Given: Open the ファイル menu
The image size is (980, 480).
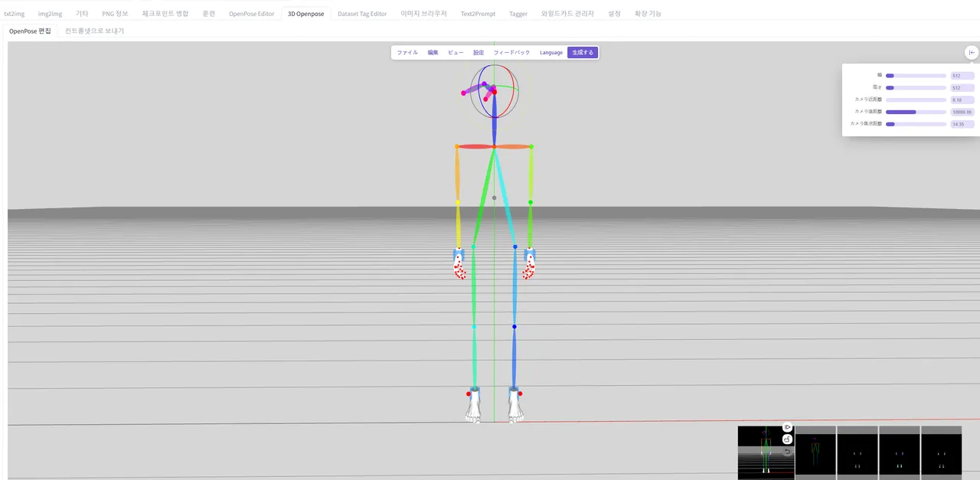Looking at the screenshot, I should 407,53.
